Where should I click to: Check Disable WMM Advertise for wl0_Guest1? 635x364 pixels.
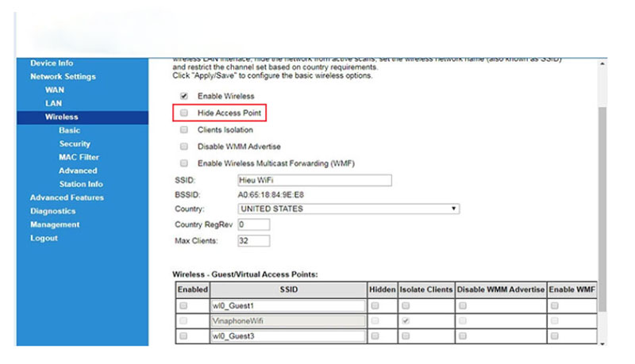click(x=463, y=306)
